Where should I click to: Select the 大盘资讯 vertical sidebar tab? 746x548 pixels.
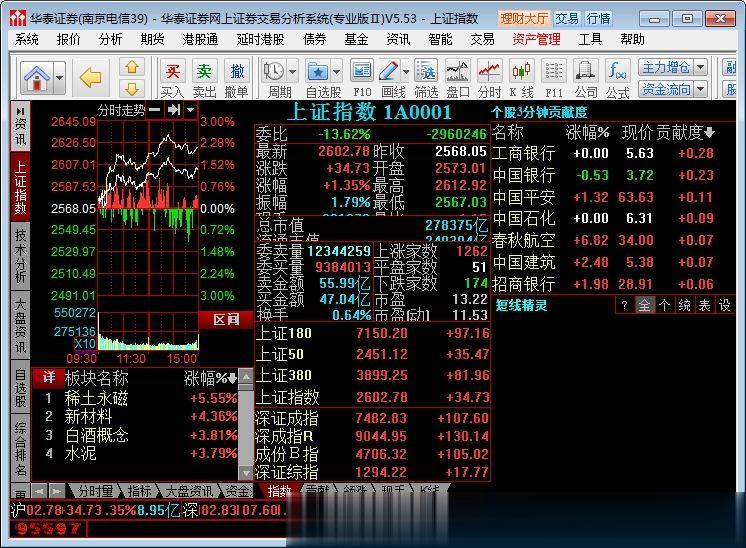pos(20,325)
